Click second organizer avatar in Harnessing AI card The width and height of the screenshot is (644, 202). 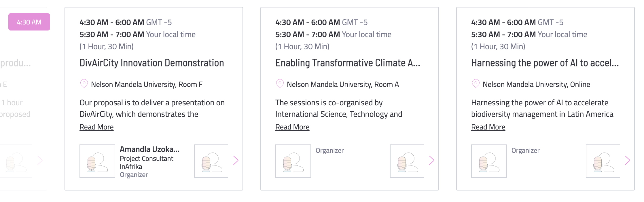click(603, 161)
